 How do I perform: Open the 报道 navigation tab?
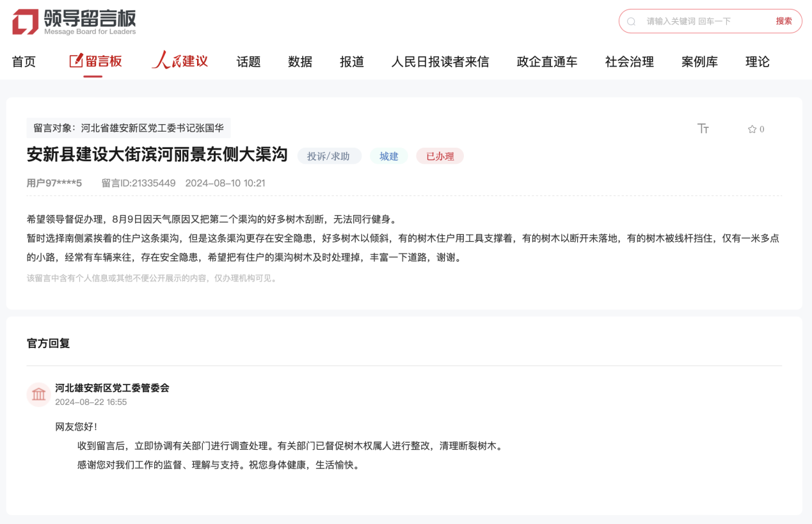coord(352,62)
